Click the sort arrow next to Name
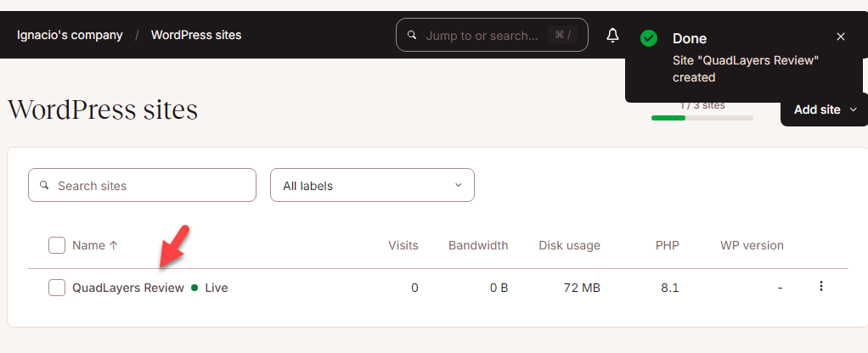 click(114, 245)
